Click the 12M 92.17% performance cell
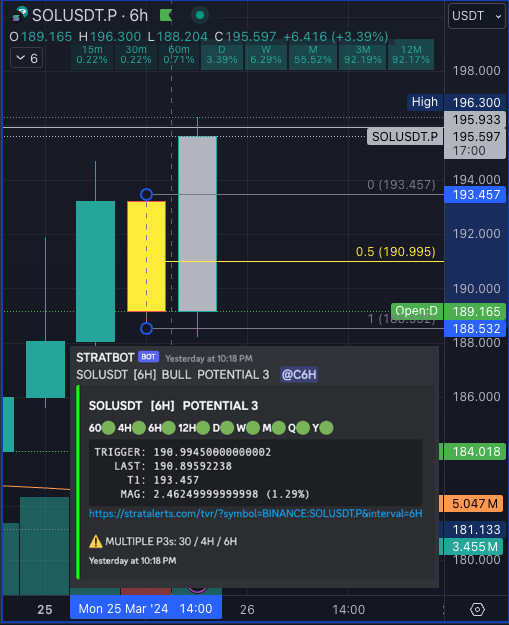This screenshot has height=625, width=509. 411,55
